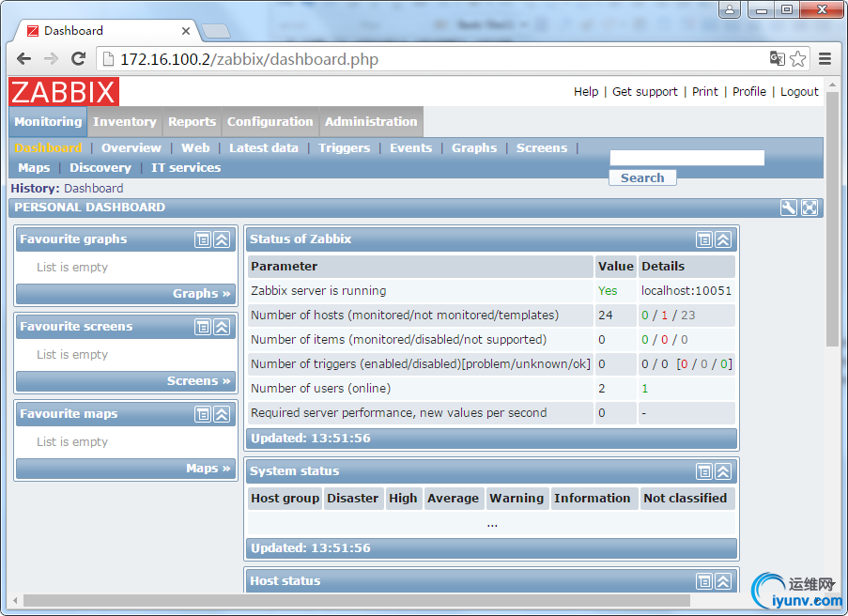Open the Graphs submenu item

[x=474, y=148]
